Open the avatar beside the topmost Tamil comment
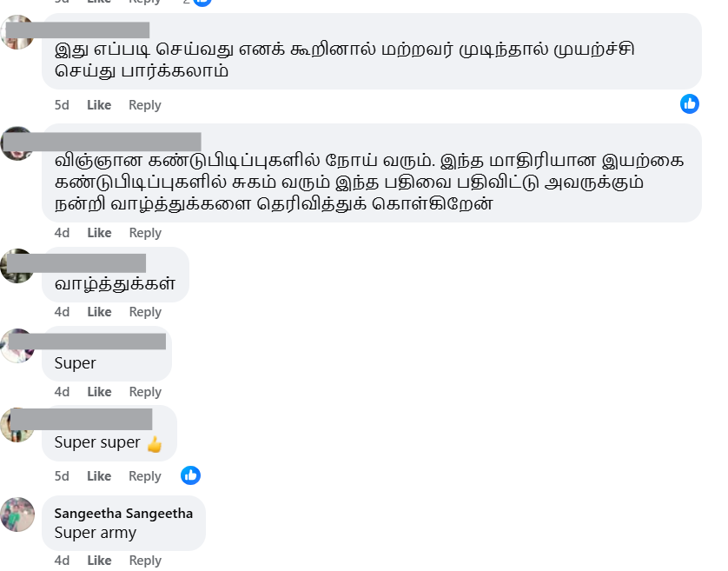Image resolution: width=728 pixels, height=571 pixels. (17, 32)
